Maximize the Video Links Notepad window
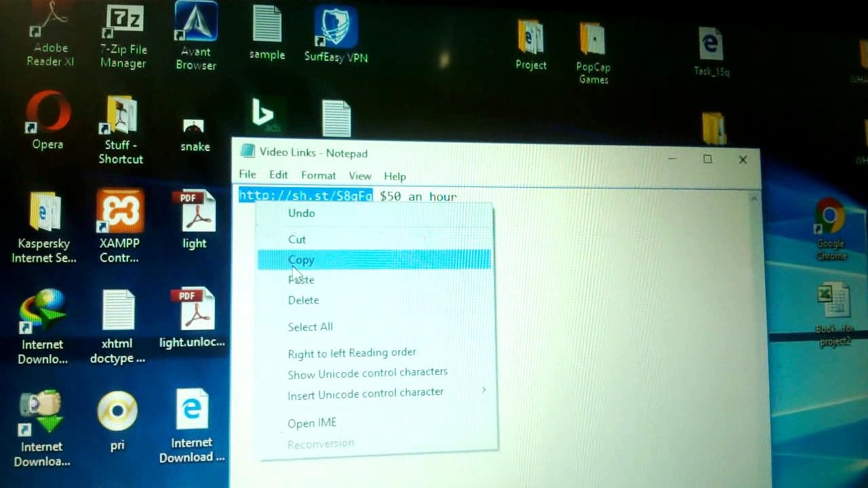Image resolution: width=868 pixels, height=488 pixels. pos(707,159)
